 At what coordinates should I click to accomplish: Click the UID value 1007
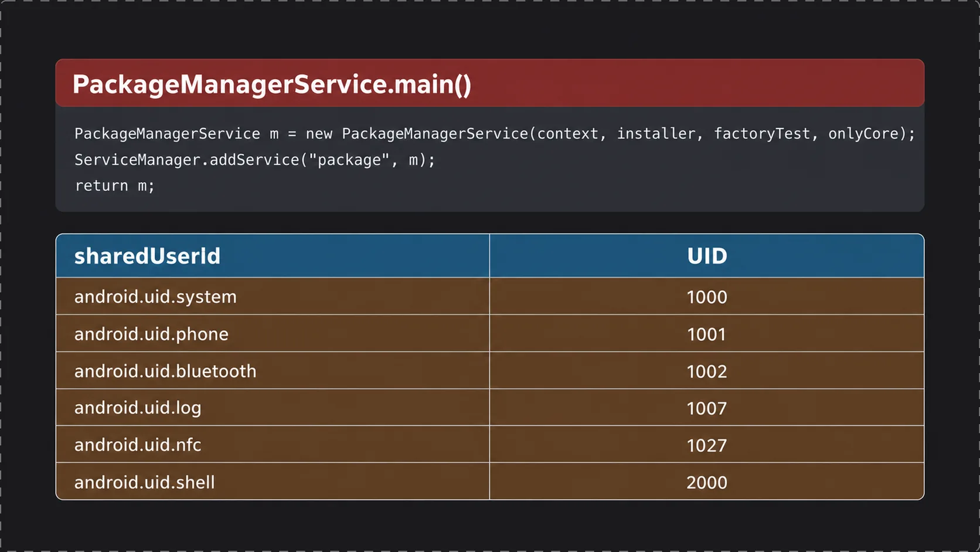click(707, 408)
